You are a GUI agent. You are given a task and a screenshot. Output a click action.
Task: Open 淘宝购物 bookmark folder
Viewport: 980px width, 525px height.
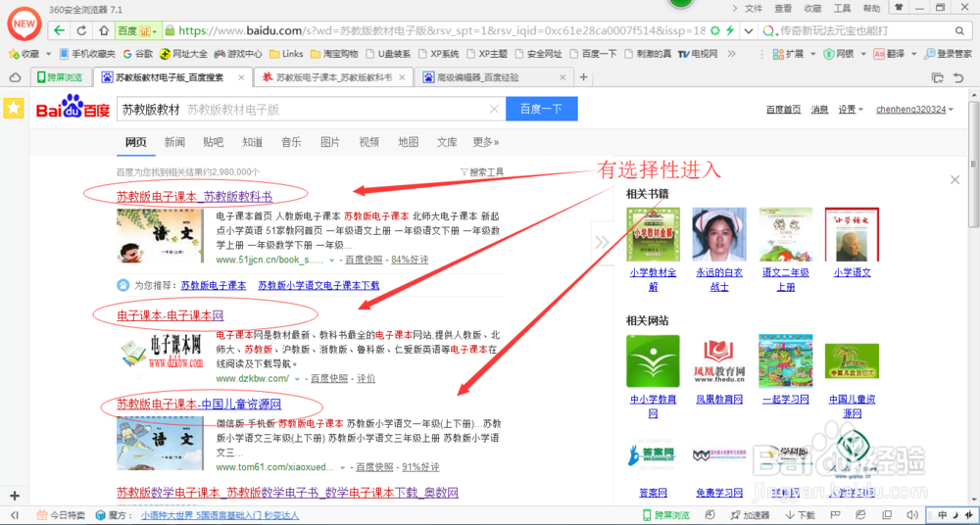334,54
